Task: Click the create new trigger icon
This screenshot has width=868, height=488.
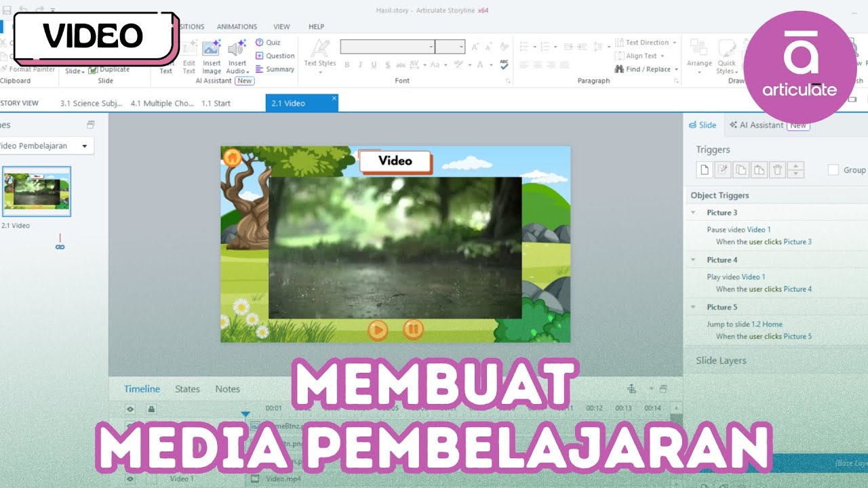Action: [x=705, y=170]
